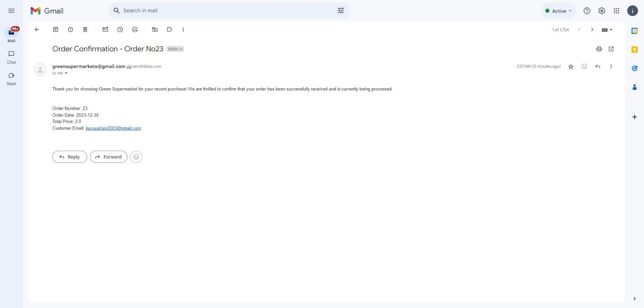Expand the 'to me' recipient details

(x=66, y=73)
